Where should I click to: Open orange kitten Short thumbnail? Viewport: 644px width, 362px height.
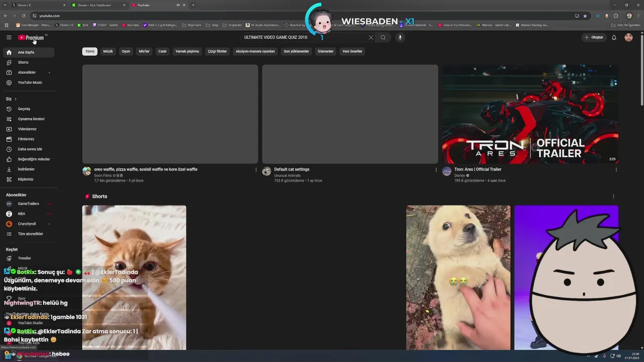[134, 278]
